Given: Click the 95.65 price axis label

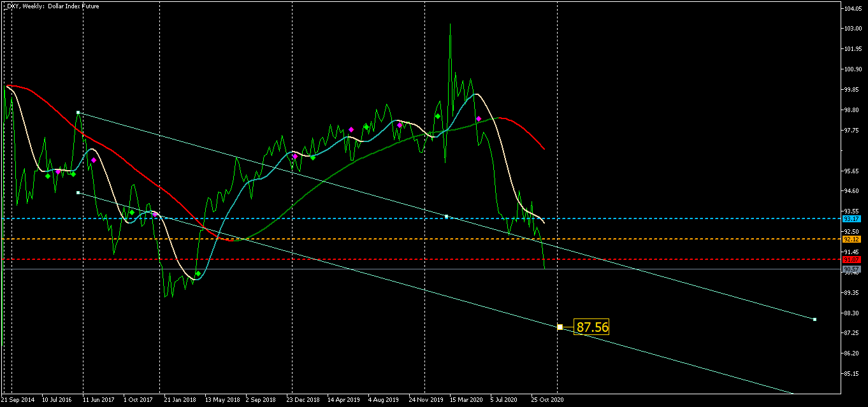Looking at the screenshot, I should 853,171.
